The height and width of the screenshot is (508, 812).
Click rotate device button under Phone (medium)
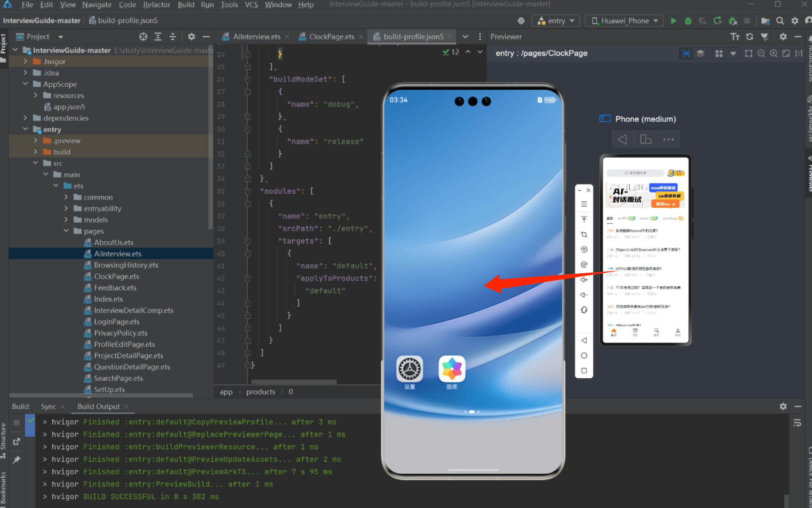(x=645, y=139)
